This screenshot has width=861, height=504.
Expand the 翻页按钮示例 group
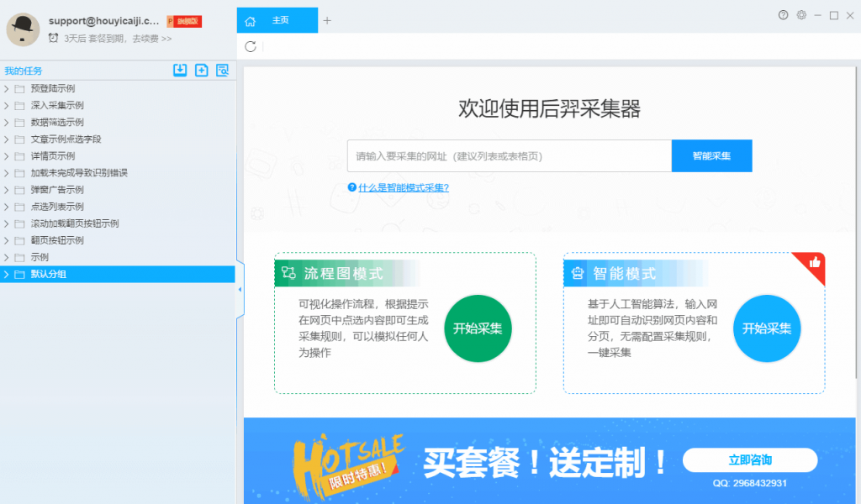[x=6, y=239]
